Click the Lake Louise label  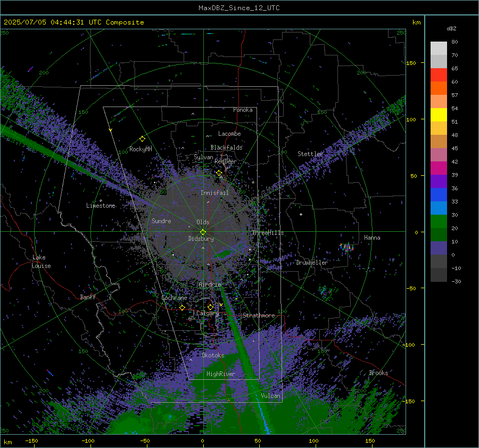(x=41, y=262)
